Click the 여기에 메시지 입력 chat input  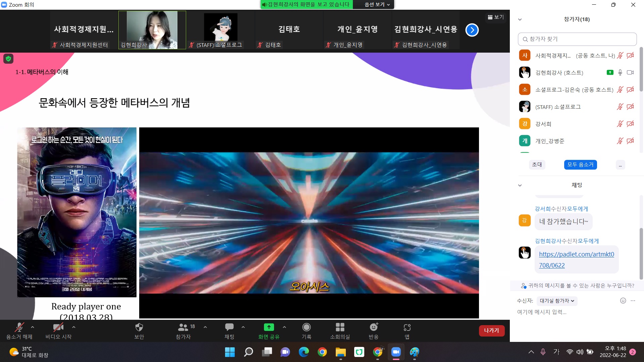[x=577, y=312]
